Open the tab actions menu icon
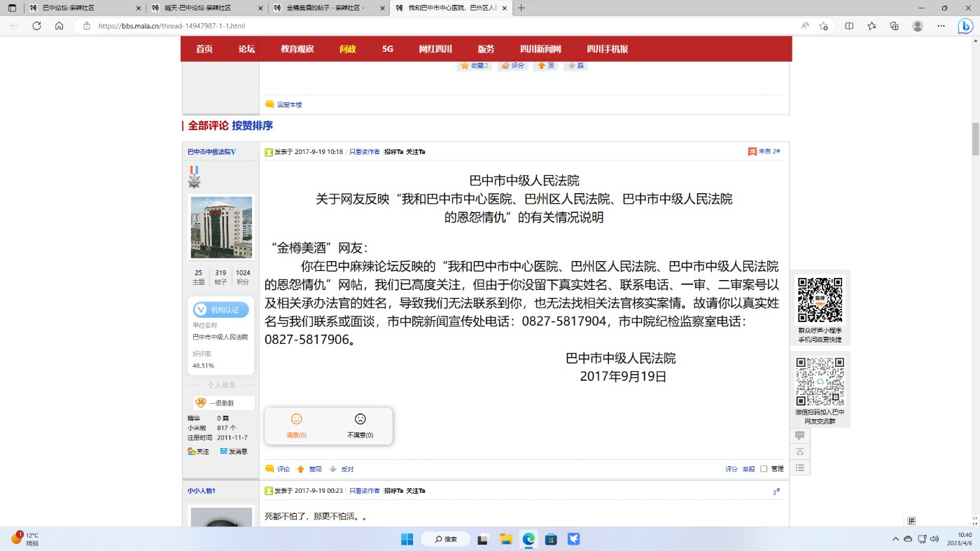Screen dimensions: 980x551 [12, 8]
